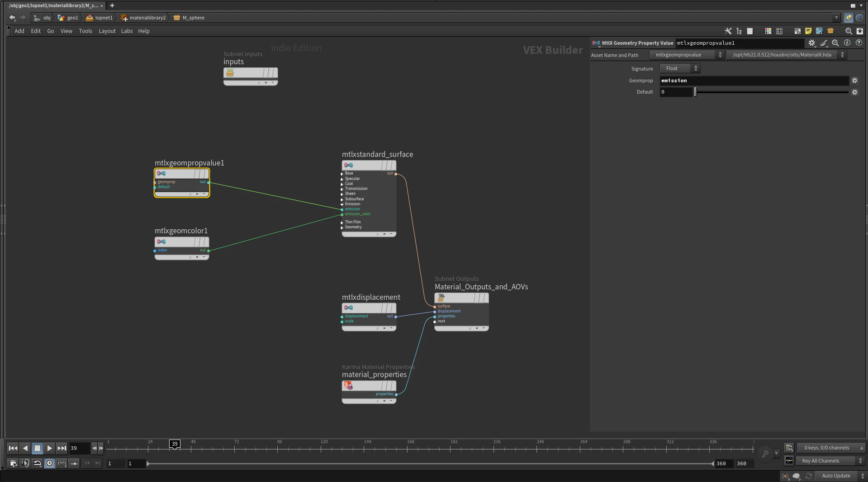Open the Labs menu
The width and height of the screenshot is (868, 482).
pos(127,31)
